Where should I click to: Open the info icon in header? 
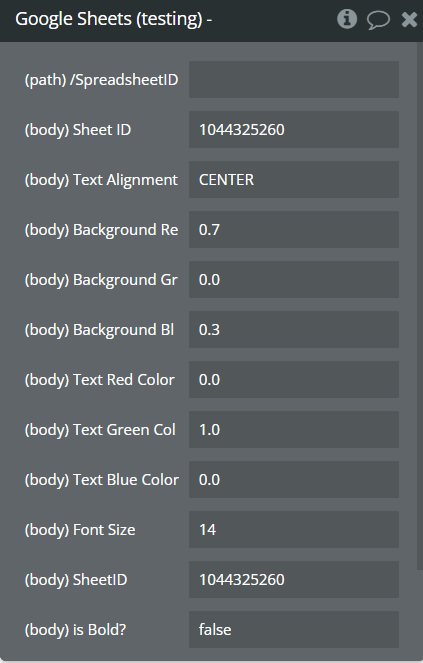(347, 19)
